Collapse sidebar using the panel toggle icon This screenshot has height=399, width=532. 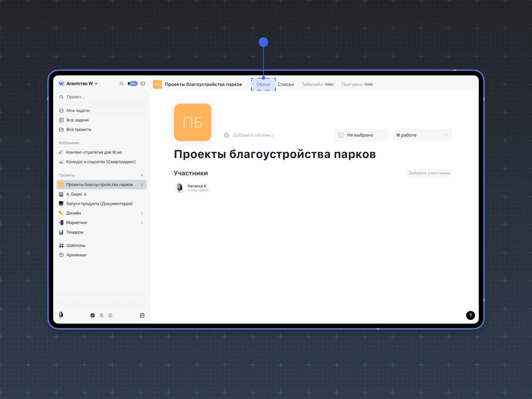(x=143, y=84)
